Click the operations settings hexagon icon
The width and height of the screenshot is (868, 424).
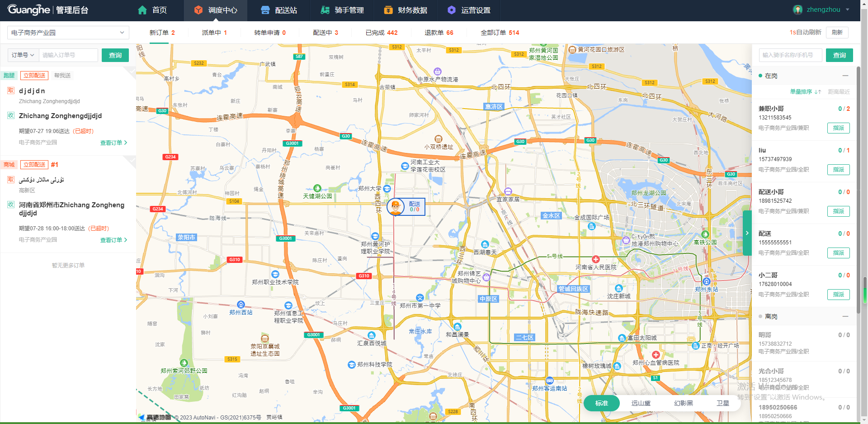pyautogui.click(x=451, y=10)
